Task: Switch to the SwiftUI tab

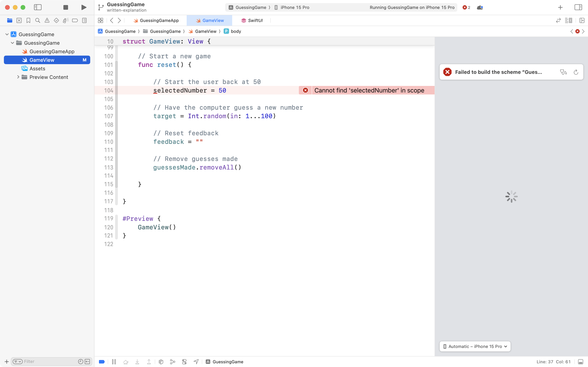Action: pos(255,20)
